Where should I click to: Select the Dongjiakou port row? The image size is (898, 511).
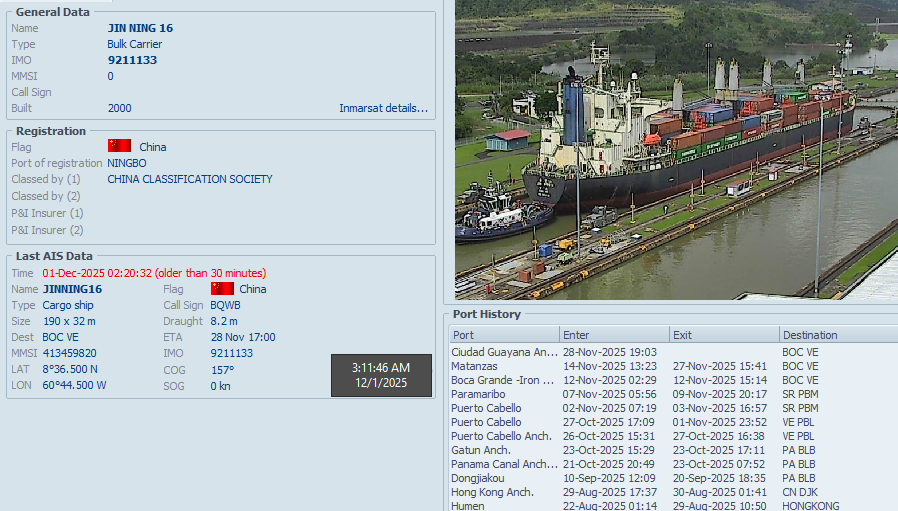674,478
